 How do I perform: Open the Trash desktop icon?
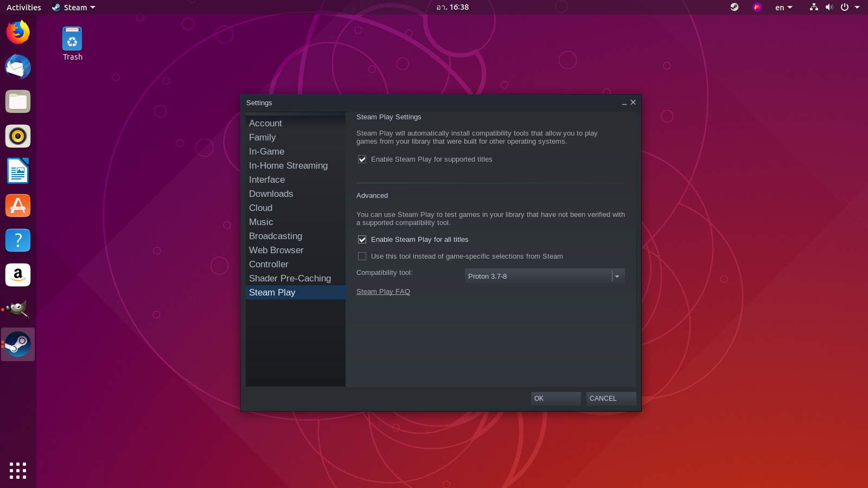(72, 43)
